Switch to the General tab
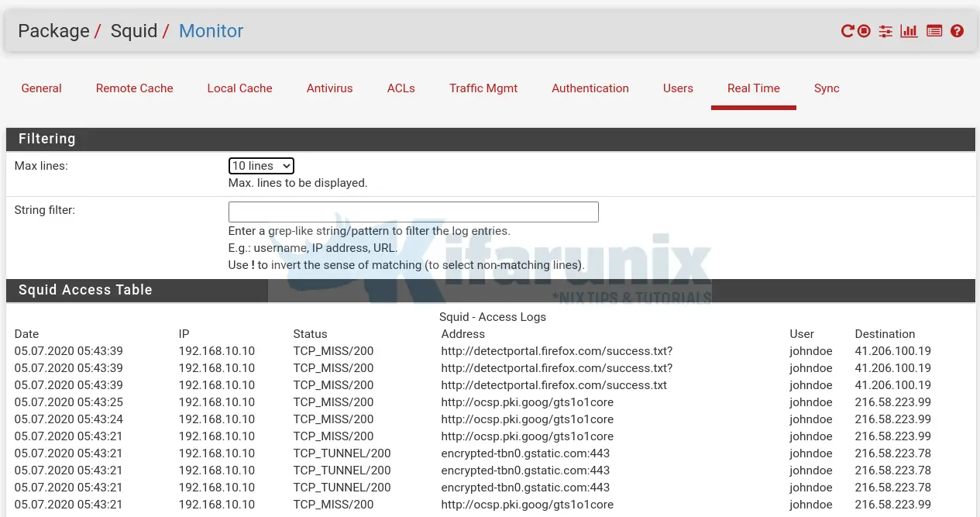Viewport: 980px width, 517px height. pos(41,88)
